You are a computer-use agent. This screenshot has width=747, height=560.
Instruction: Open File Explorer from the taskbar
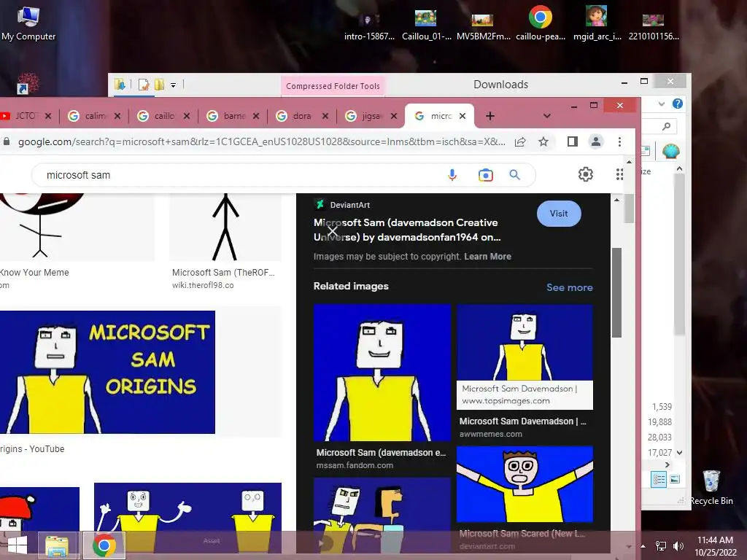57,545
